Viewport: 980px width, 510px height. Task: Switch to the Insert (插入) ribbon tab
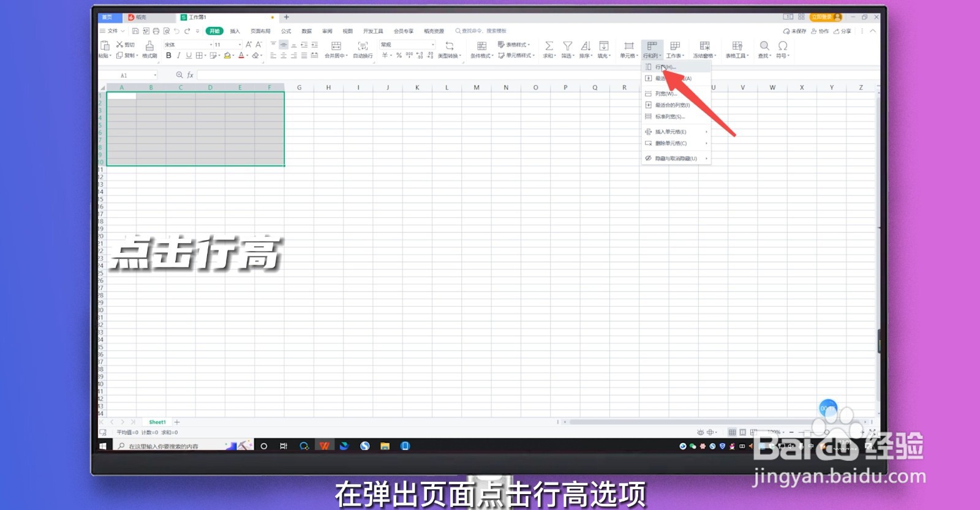tap(235, 31)
